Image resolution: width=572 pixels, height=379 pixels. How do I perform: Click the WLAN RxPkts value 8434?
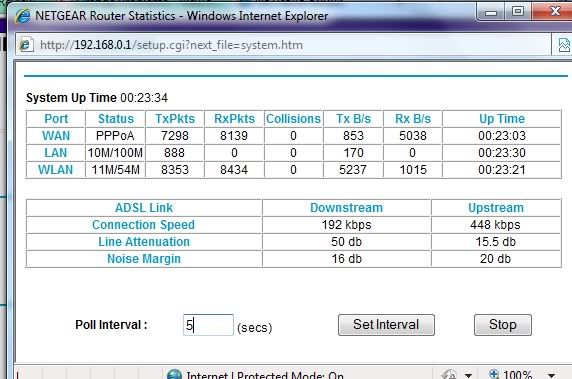(234, 170)
